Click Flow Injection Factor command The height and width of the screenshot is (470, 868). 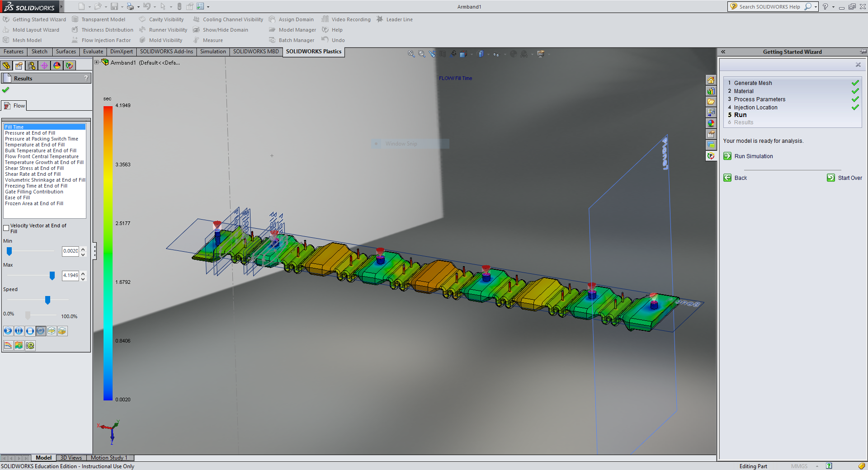[101, 40]
